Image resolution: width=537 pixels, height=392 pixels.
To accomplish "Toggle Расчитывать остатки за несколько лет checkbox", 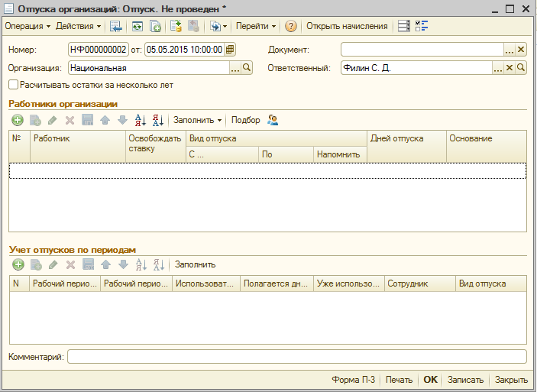I will [x=13, y=85].
